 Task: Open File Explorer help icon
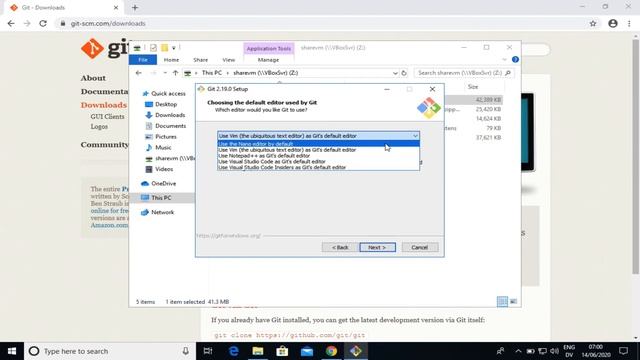pyautogui.click(x=515, y=60)
